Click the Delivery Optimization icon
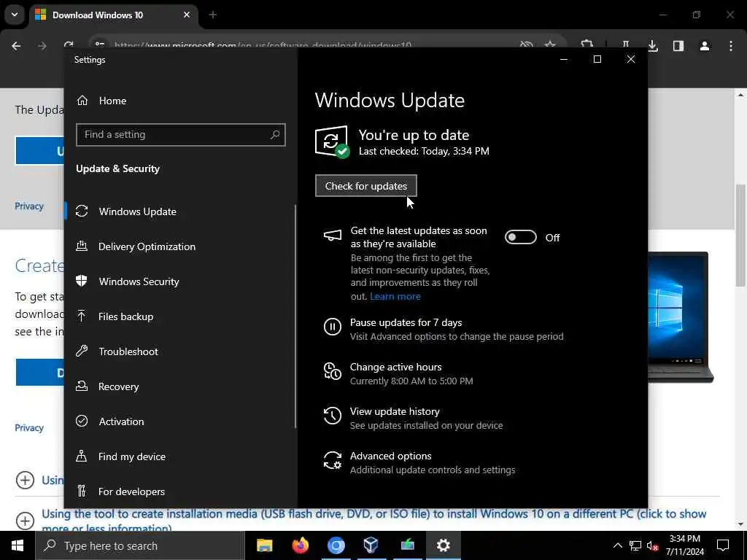Screen dimensions: 747x560 click(82, 246)
